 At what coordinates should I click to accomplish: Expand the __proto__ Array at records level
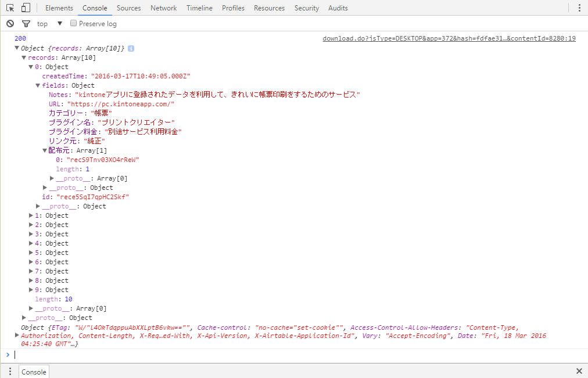[30, 308]
